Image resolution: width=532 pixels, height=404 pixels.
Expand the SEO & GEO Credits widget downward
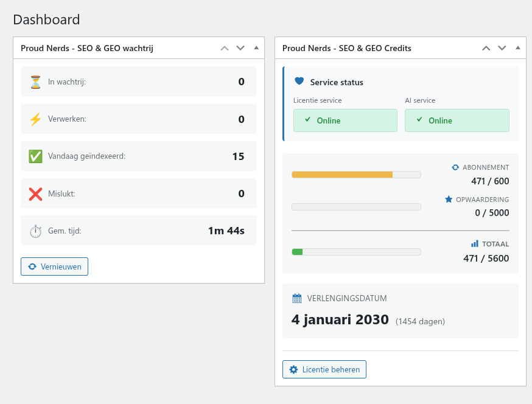501,47
